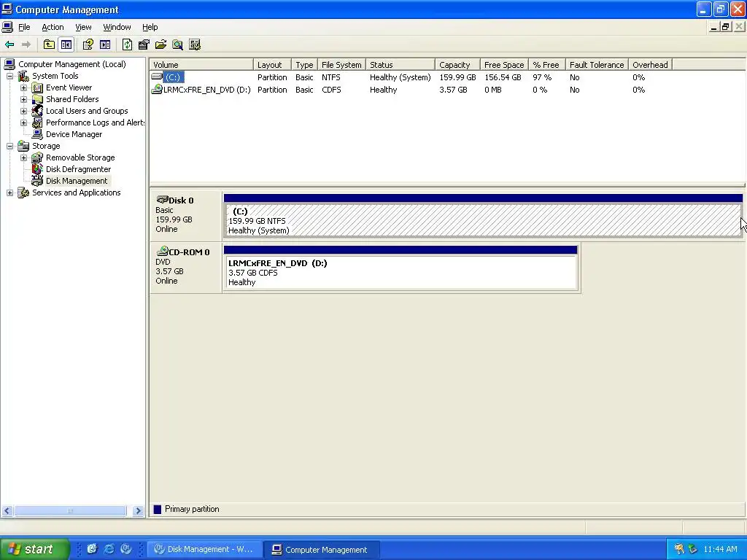747x560 pixels.
Task: Click the Storage icon in tree
Action: tap(23, 146)
